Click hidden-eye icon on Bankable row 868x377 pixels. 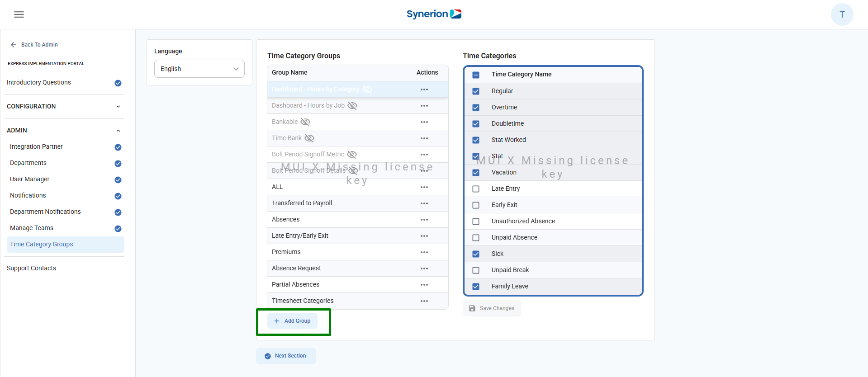click(x=305, y=122)
